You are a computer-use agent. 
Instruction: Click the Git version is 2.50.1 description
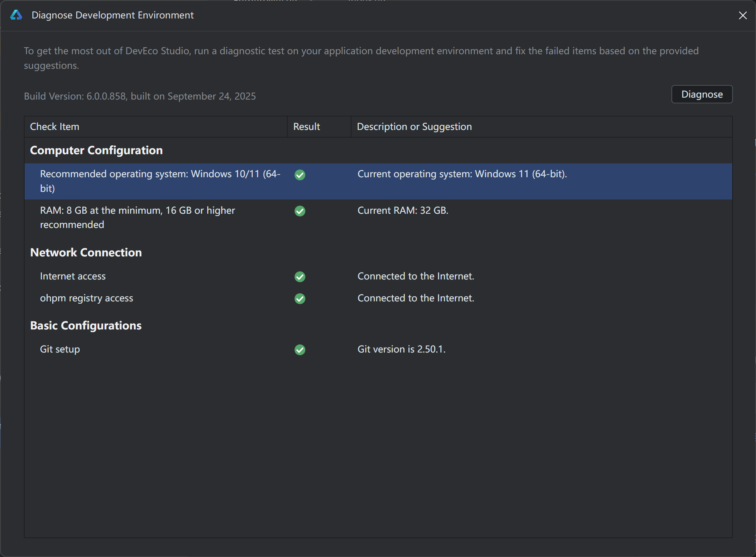(x=401, y=349)
